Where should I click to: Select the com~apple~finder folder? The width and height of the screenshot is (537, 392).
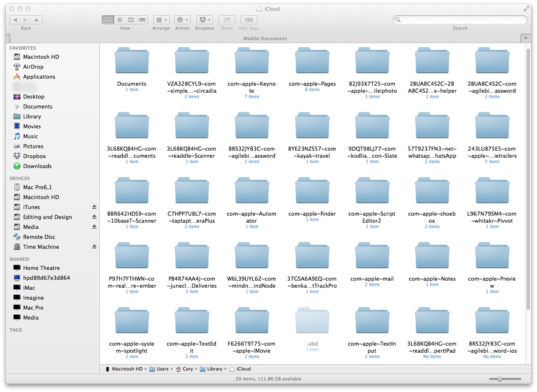click(x=312, y=191)
